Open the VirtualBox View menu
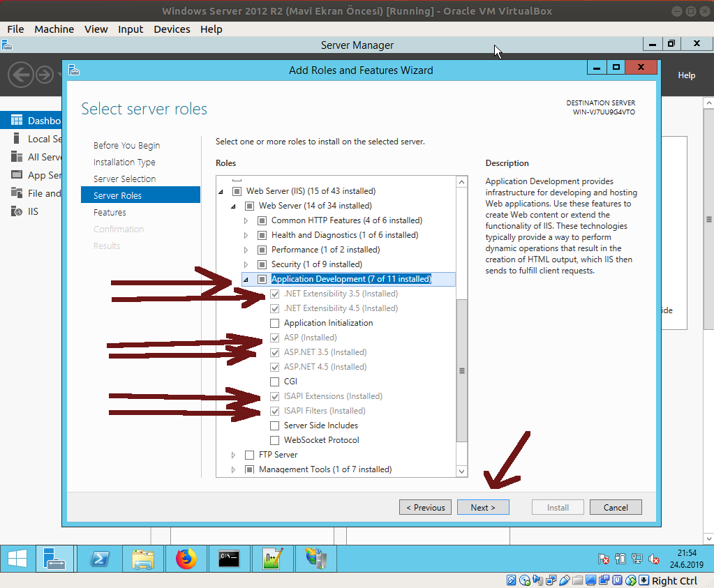The width and height of the screenshot is (714, 588). point(96,29)
